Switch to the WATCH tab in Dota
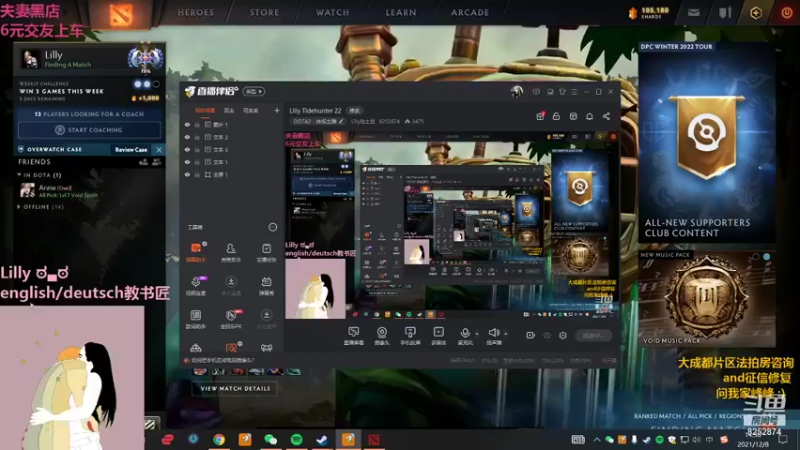 point(332,12)
